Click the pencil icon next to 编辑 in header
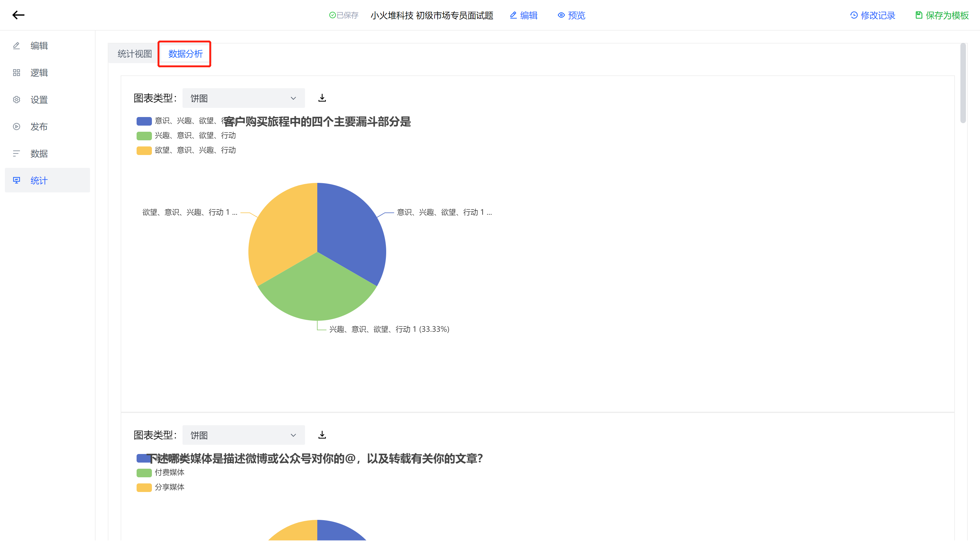Screen dimensions: 980x541 coord(513,15)
